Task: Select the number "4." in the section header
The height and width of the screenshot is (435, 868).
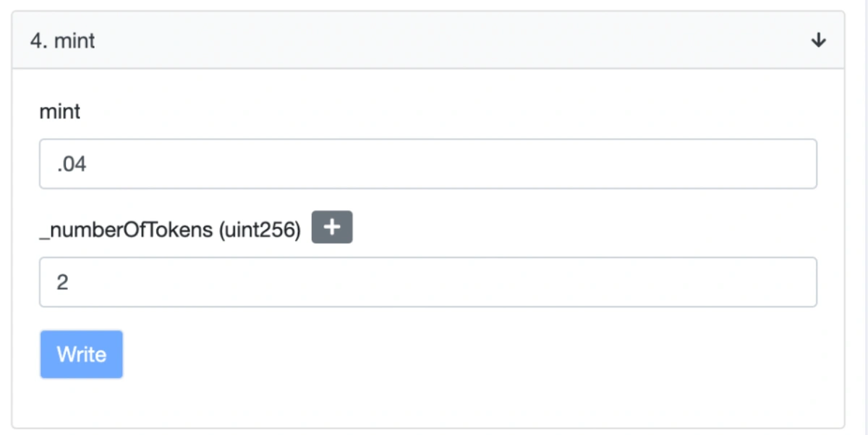Action: click(x=38, y=40)
